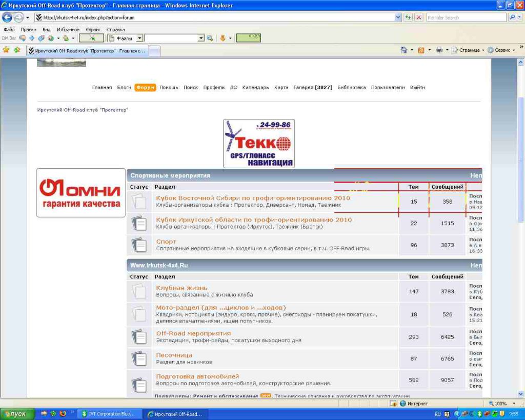Expand the zoom level 100% dropdown
Screen dimensions: 525x420
513,404
